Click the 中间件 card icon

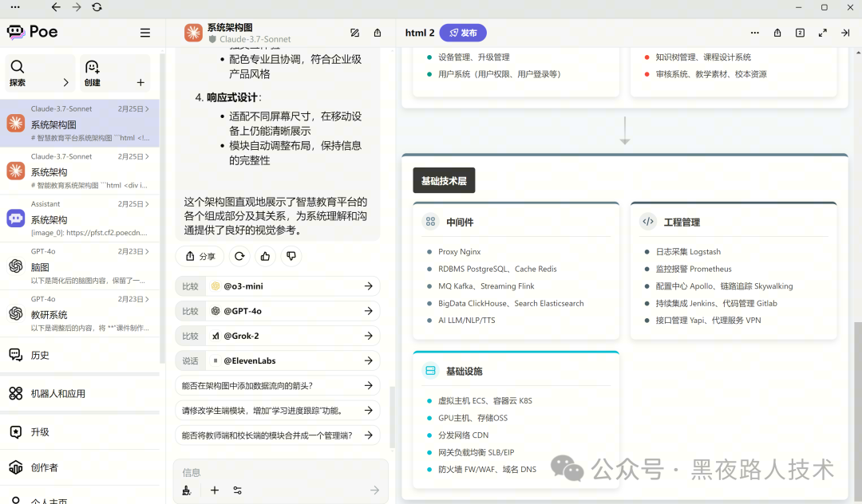(x=430, y=221)
